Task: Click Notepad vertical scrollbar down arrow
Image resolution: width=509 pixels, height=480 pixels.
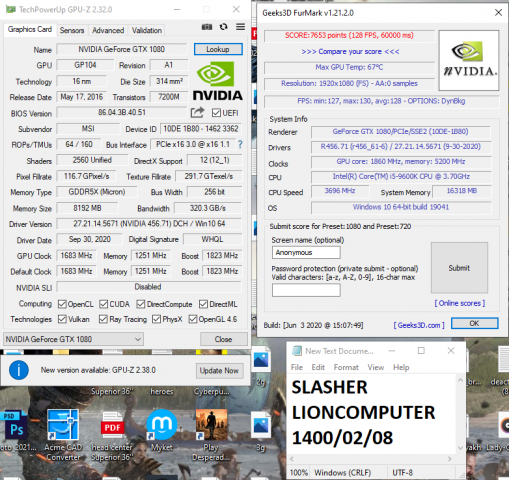Action: pos(460,448)
